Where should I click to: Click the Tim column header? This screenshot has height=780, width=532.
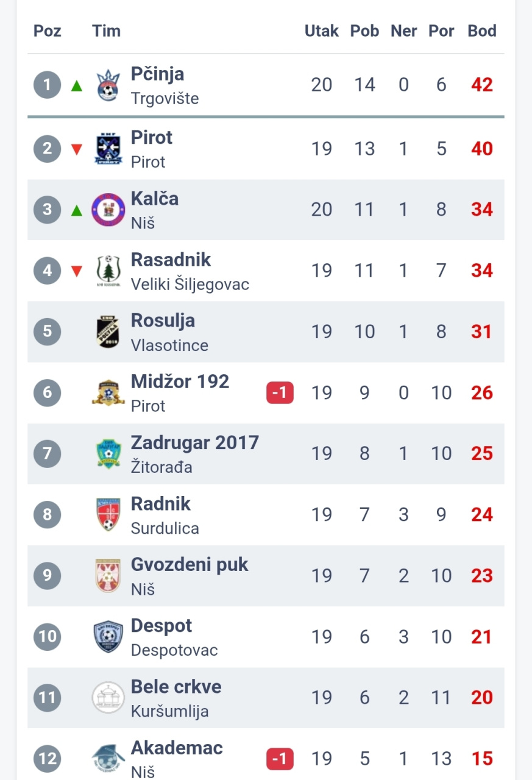pyautogui.click(x=106, y=31)
